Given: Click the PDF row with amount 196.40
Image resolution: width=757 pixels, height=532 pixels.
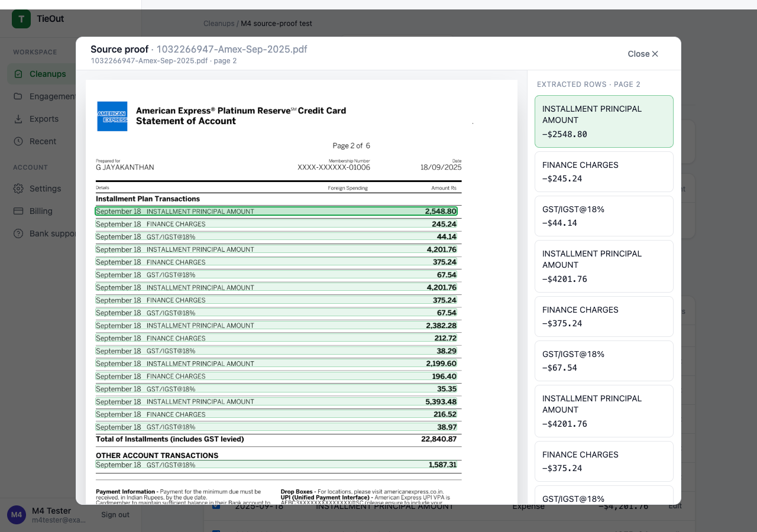Looking at the screenshot, I should [x=276, y=376].
